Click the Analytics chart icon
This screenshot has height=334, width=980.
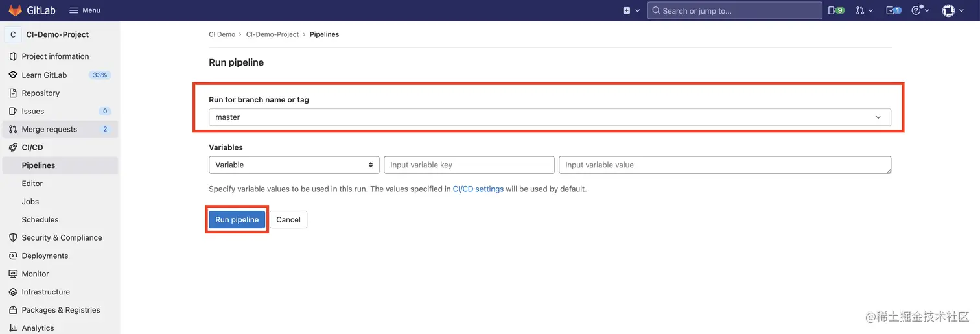[13, 328]
